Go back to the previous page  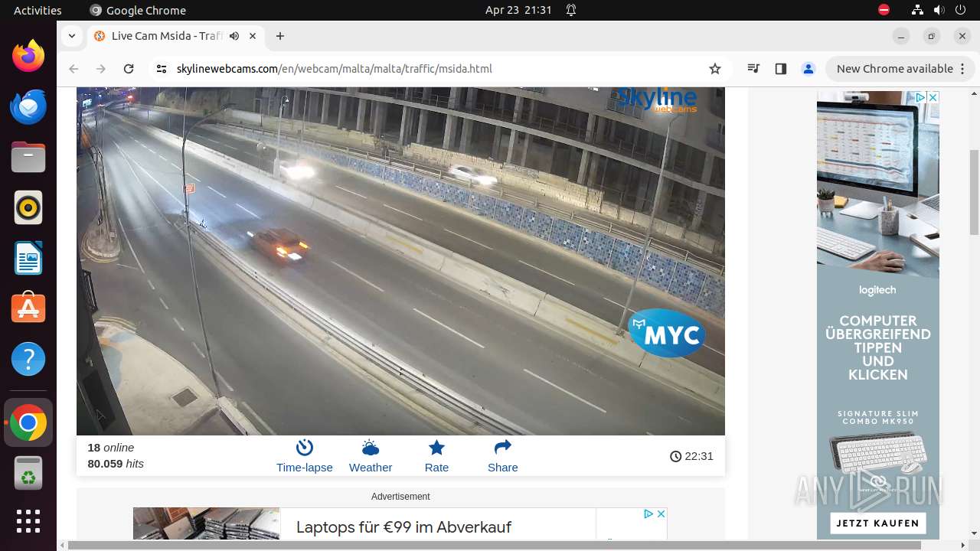pos(73,69)
